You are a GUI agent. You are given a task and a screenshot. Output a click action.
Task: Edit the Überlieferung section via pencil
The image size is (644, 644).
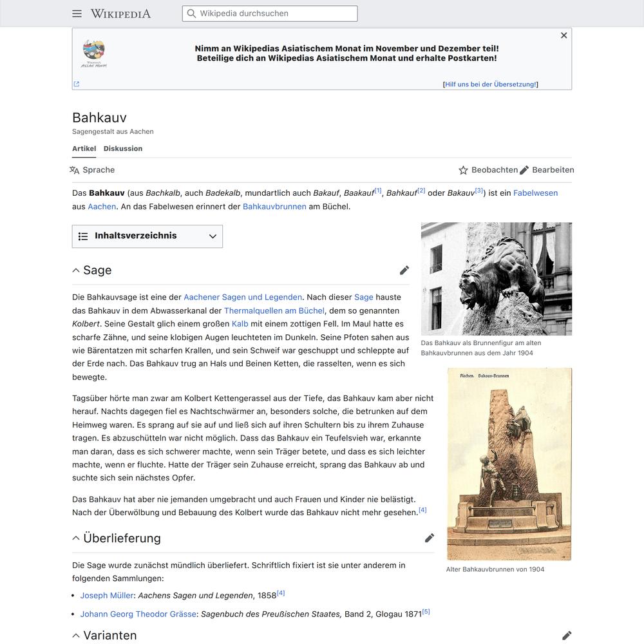pos(429,538)
